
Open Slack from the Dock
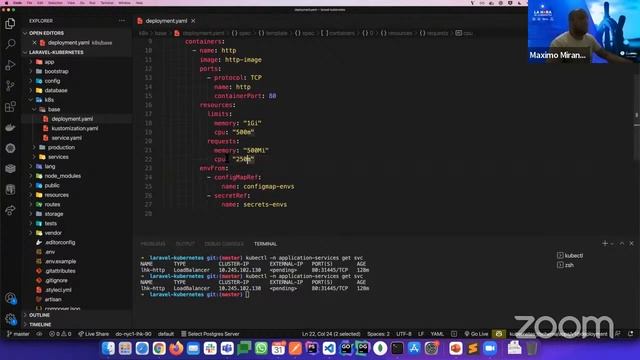coord(210,348)
